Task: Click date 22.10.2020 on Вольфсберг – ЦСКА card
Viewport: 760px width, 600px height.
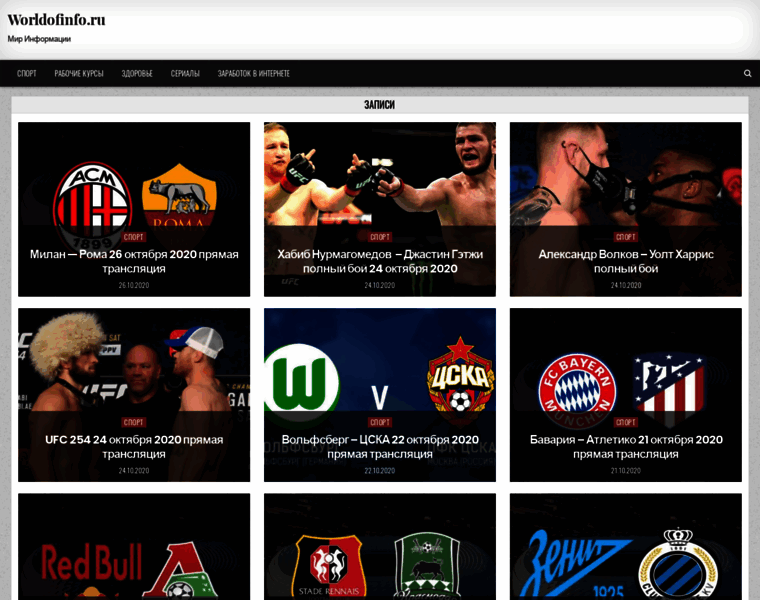Action: (x=380, y=471)
